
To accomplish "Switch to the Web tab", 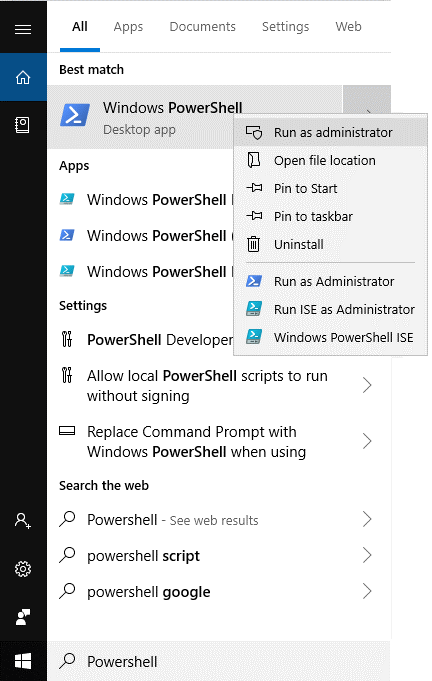I will 348,26.
